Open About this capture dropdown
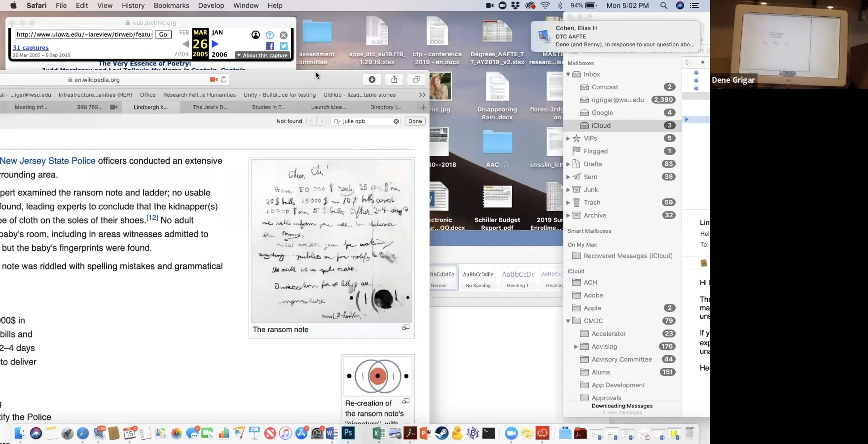868x444 pixels. 263,55
